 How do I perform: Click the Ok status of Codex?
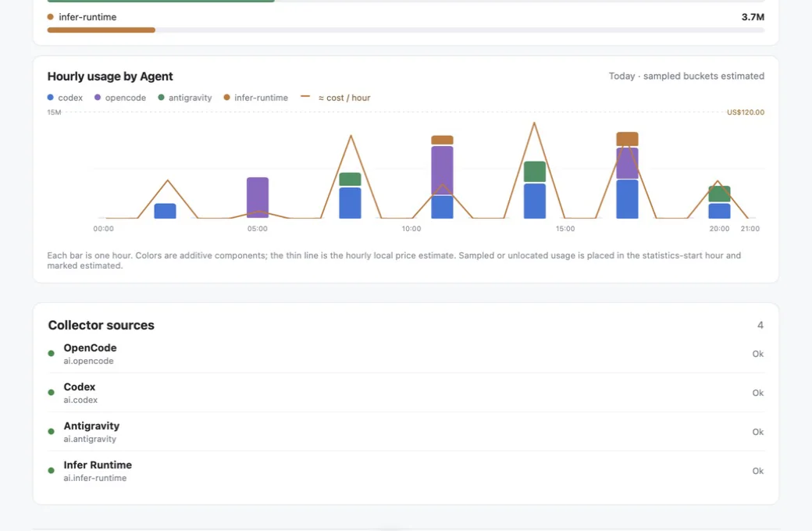[757, 393]
